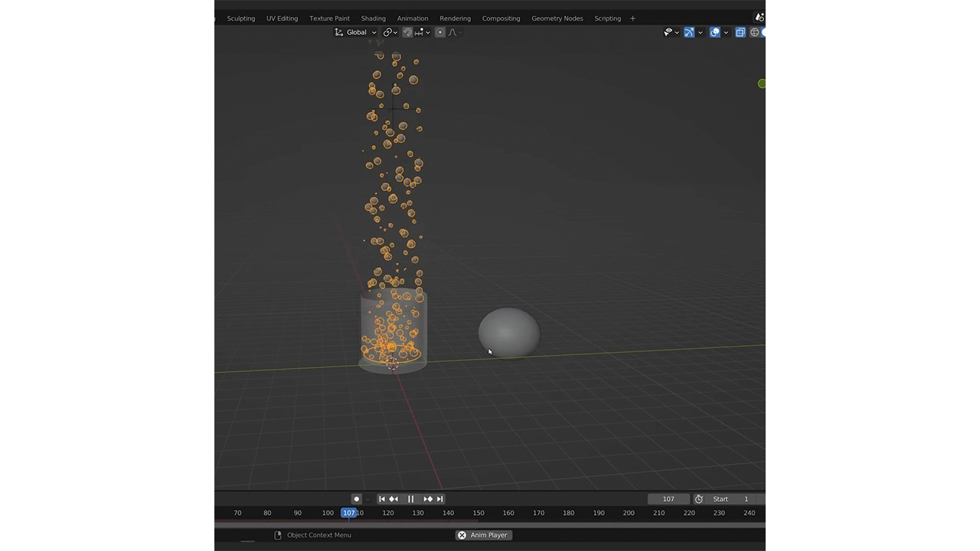Screen dimensions: 980x551
Task: Switch to the Rendering workspace
Action: (456, 18)
